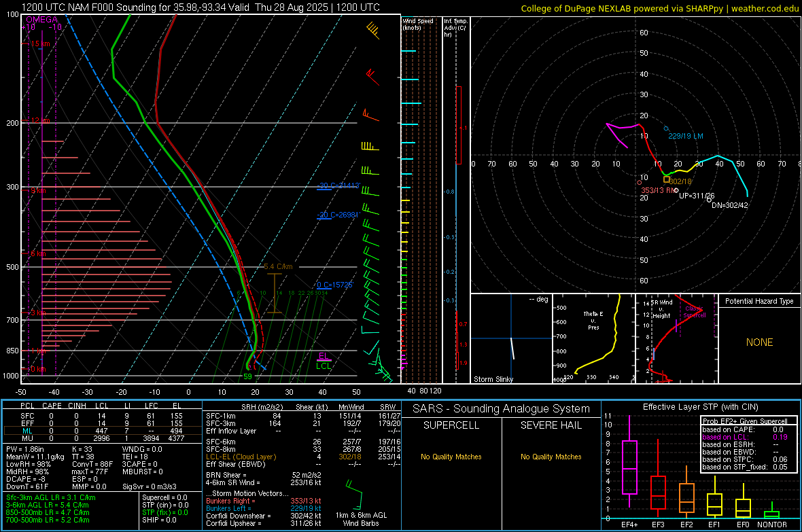Viewport: 802px width, 532px height.
Task: Select the 12 km height marker label
Action: coord(40,121)
